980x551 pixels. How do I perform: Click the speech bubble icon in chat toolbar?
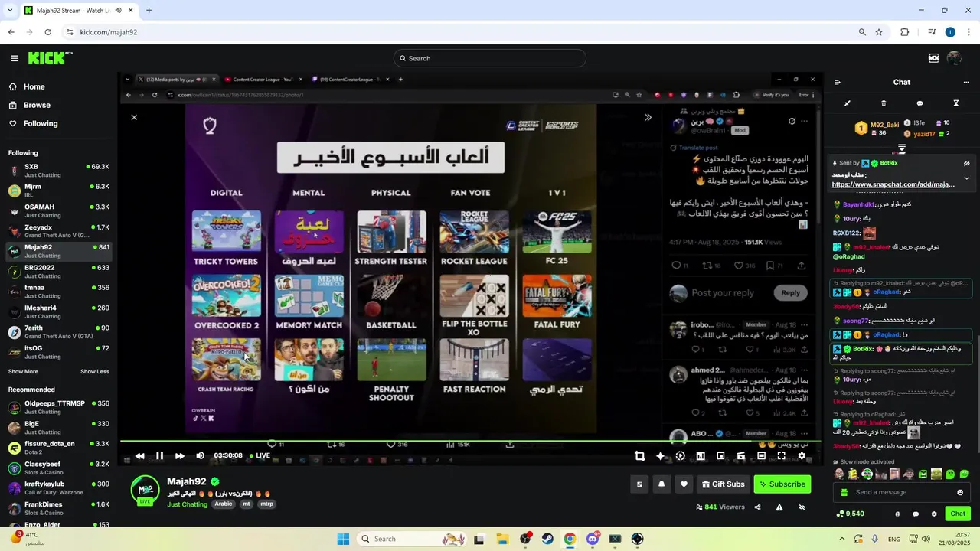point(920,103)
